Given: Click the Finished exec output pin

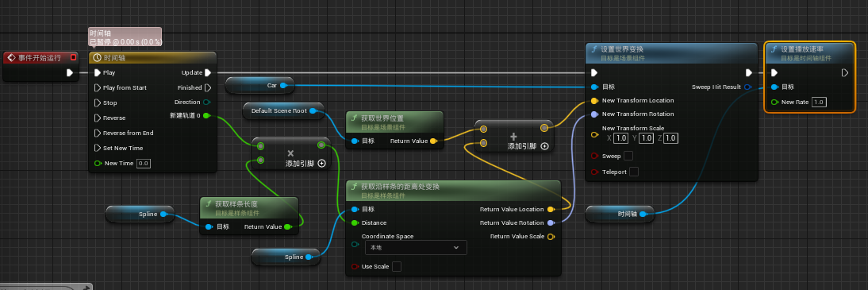Looking at the screenshot, I should click(208, 87).
